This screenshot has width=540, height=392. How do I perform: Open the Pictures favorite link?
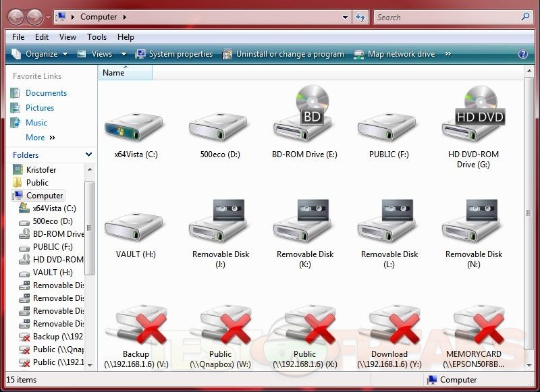pyautogui.click(x=40, y=108)
